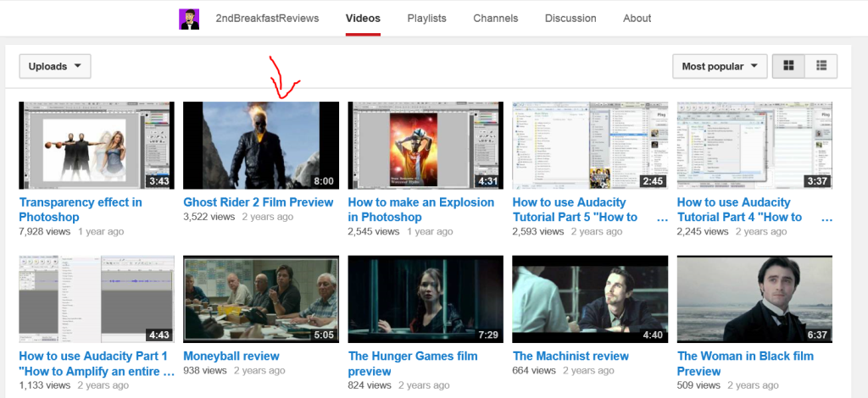868x398 pixels.
Task: Play the Transparency effect video thumbnail
Action: [x=97, y=146]
